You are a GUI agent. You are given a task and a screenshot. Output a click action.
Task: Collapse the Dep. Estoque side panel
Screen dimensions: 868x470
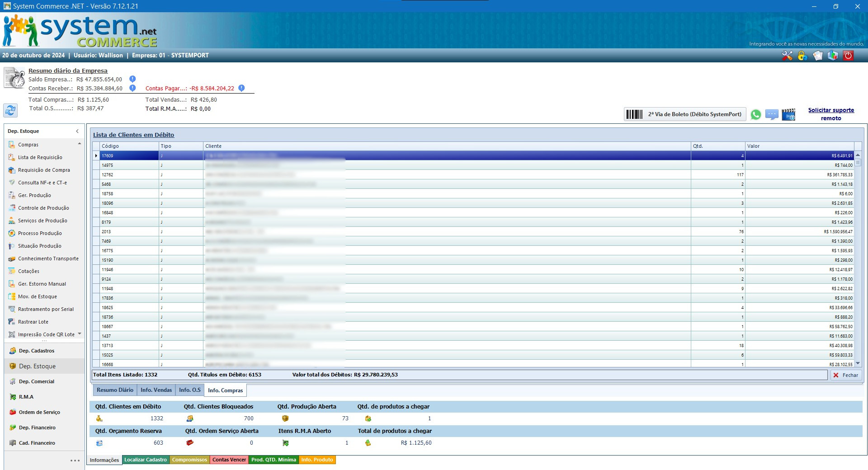tap(77, 131)
